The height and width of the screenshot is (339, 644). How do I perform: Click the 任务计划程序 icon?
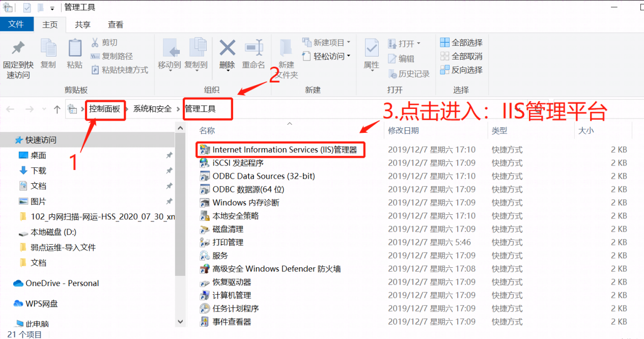205,308
